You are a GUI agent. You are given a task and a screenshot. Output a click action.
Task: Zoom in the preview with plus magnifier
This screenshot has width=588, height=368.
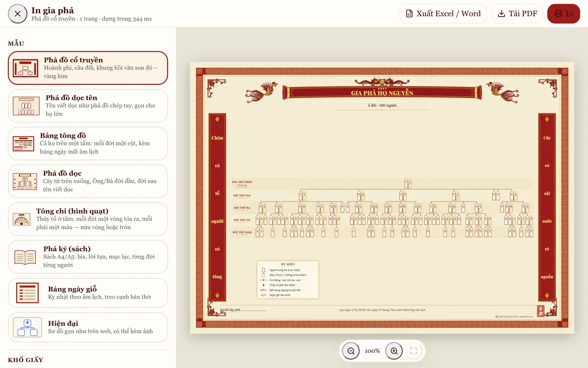(394, 351)
